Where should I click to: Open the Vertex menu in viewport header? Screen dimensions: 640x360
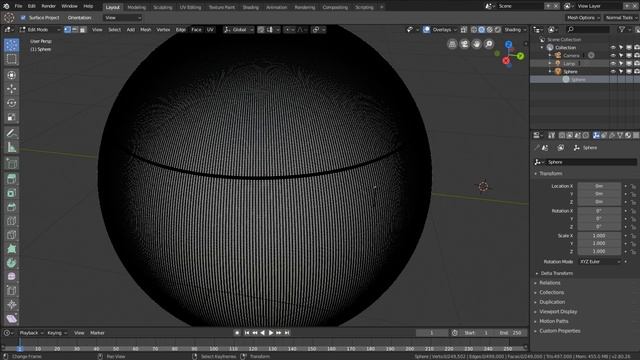point(163,30)
